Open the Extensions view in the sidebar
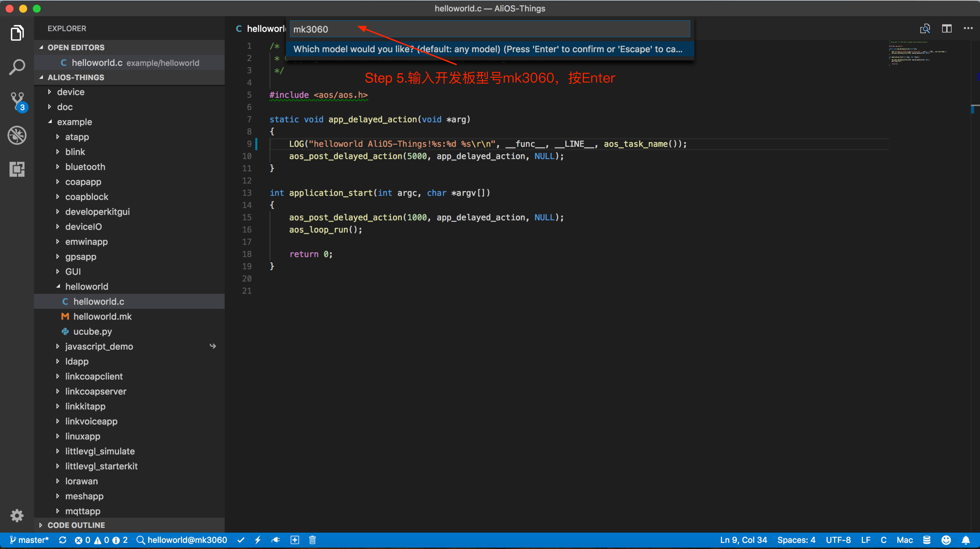Image resolution: width=980 pixels, height=549 pixels. (17, 169)
